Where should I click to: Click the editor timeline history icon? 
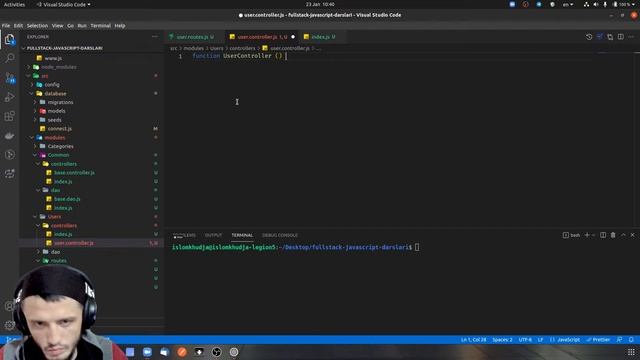coord(589,37)
